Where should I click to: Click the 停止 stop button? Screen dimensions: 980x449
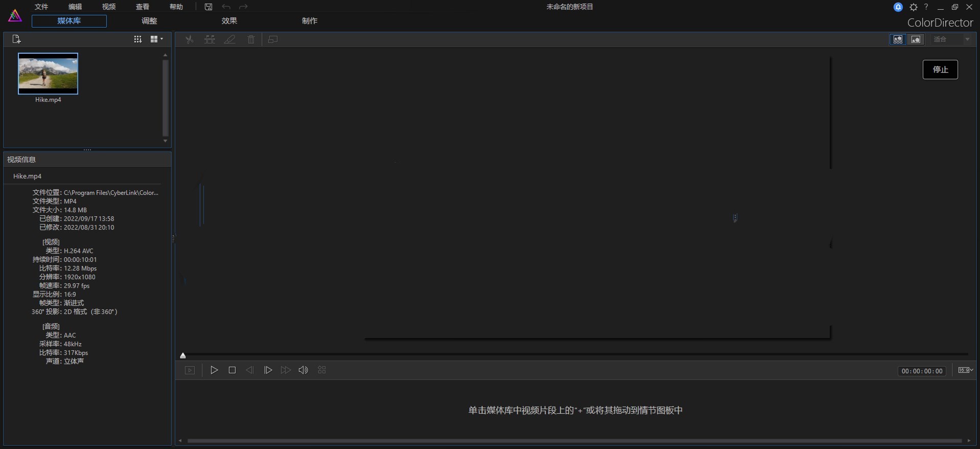coord(940,70)
